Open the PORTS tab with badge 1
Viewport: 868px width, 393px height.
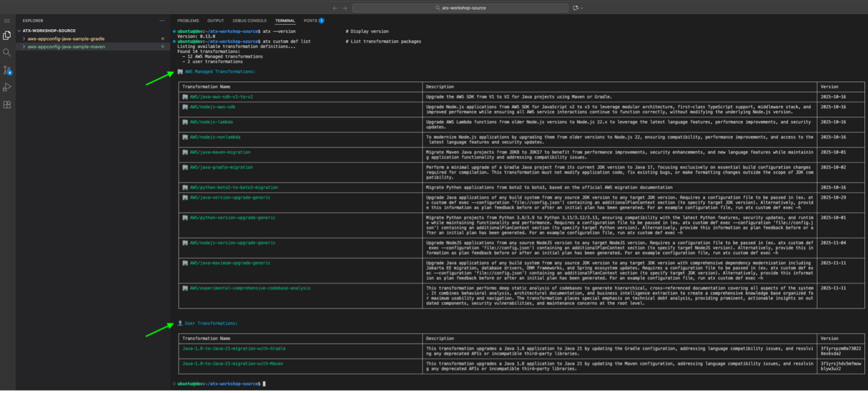coord(311,20)
